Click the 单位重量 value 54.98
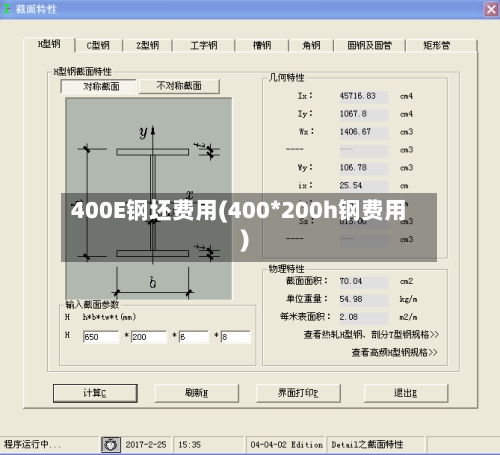Viewport: 500px width, 455px height. tap(364, 299)
